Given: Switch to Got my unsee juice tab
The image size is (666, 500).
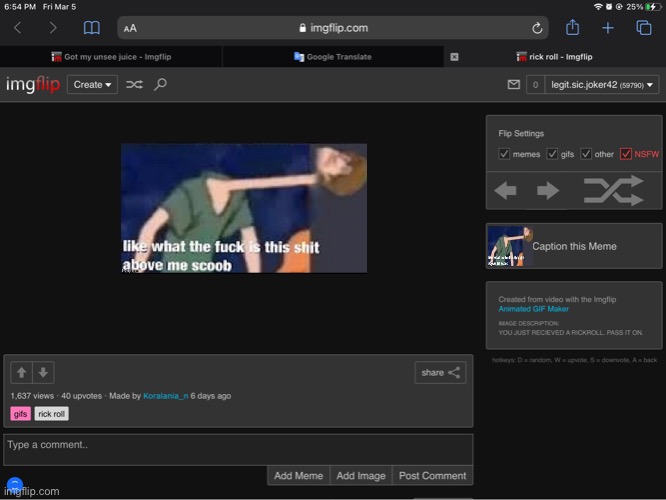Looking at the screenshot, I should pos(111,57).
